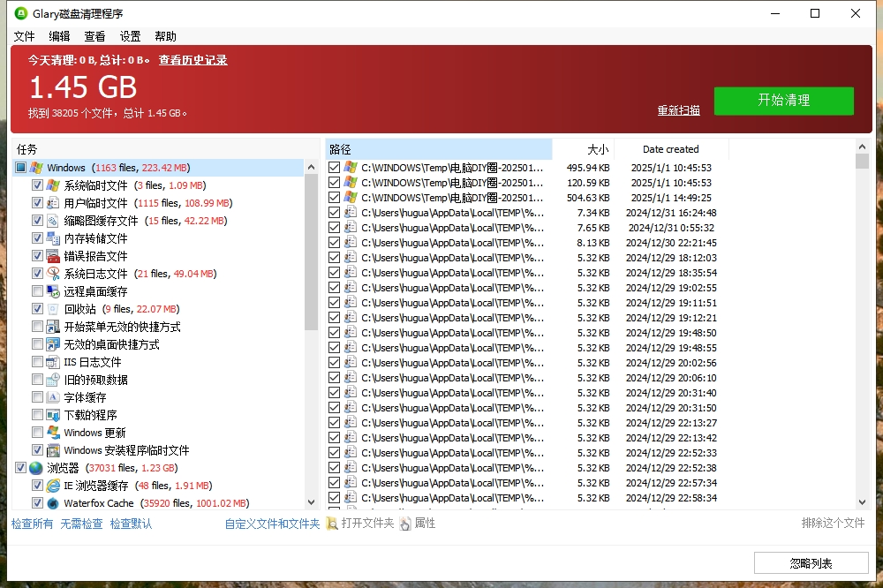The image size is (883, 588).
Task: Toggle the Windows category checkbox
Action: 21,168
